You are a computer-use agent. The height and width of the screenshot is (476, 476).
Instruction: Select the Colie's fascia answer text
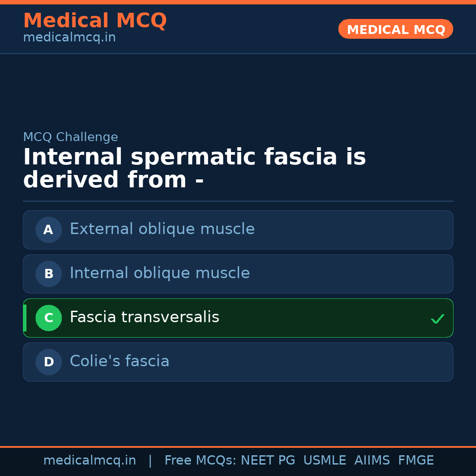click(x=119, y=361)
